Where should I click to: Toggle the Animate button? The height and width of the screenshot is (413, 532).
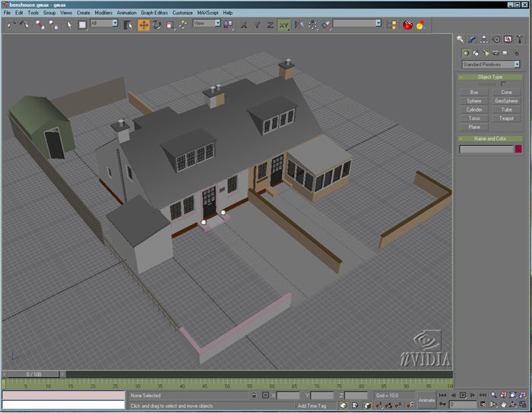pyautogui.click(x=426, y=400)
